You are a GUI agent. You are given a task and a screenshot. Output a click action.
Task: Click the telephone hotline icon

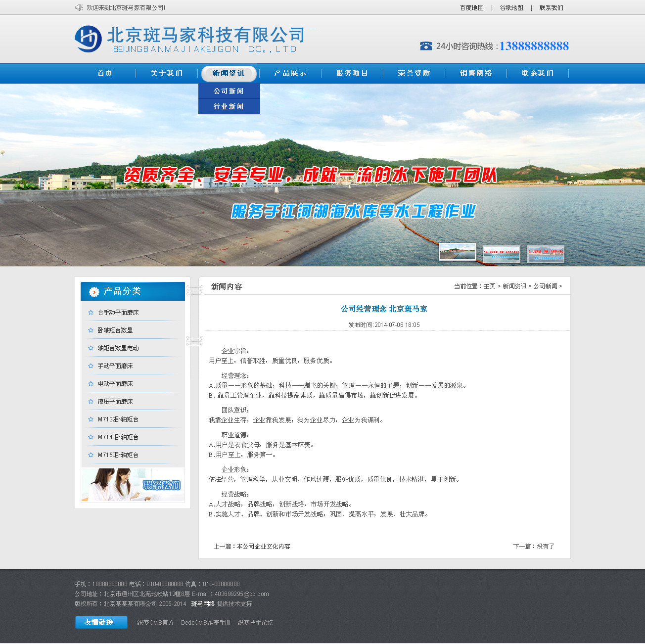tap(426, 46)
